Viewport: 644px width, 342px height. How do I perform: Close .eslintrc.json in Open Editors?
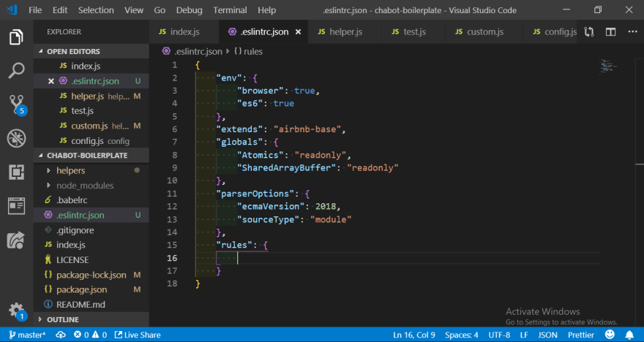(x=51, y=81)
